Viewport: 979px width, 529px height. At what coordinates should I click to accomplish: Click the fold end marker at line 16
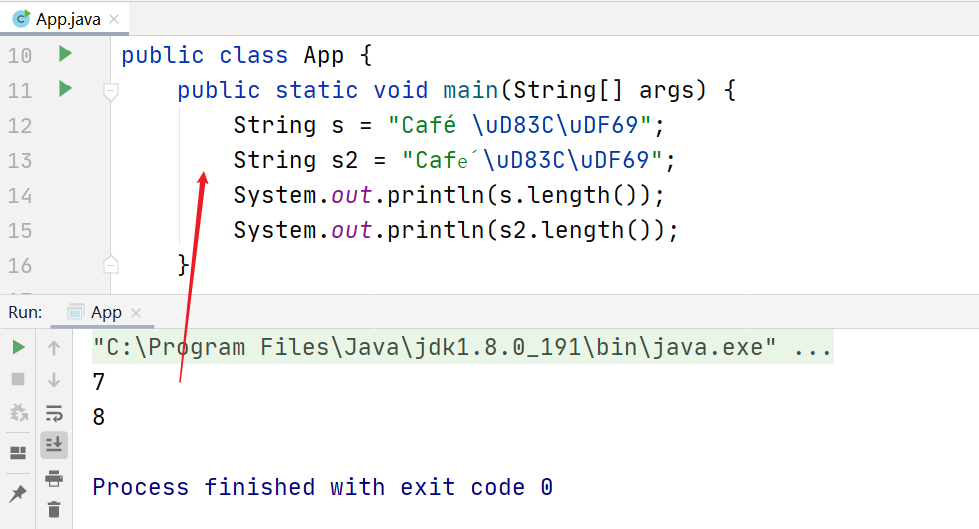(x=111, y=265)
